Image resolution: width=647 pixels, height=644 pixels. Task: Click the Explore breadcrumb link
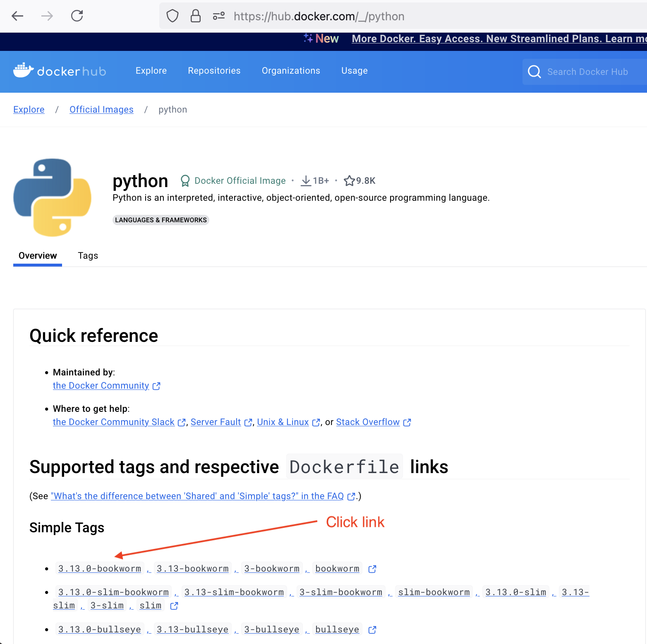click(x=29, y=110)
